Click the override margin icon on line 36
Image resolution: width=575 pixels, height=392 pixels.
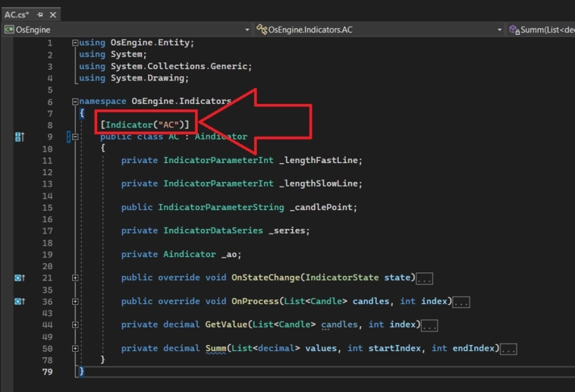(20, 302)
